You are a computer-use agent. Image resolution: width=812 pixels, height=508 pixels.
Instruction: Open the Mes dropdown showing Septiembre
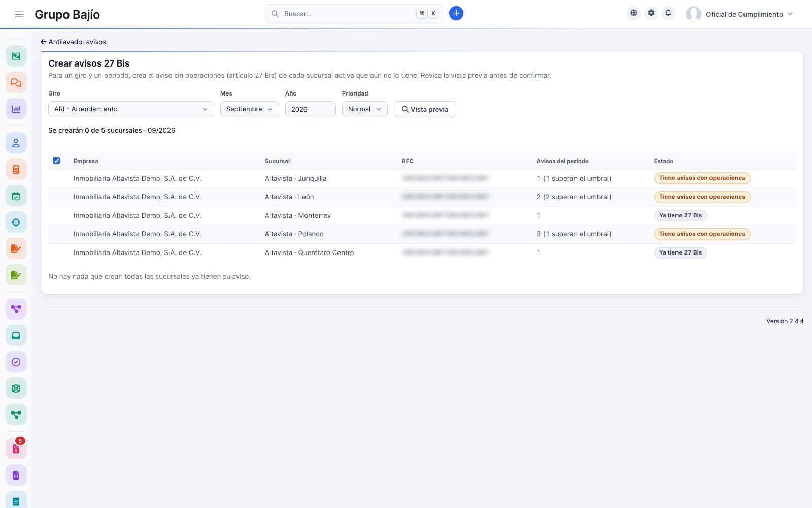(250, 109)
